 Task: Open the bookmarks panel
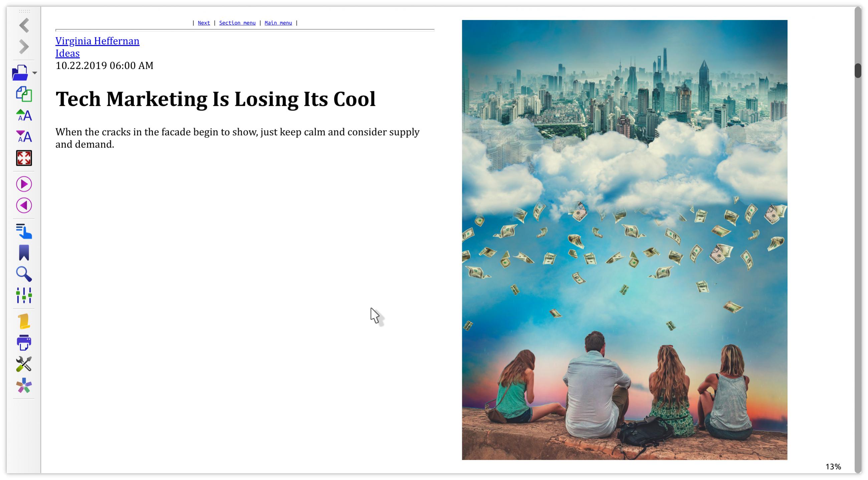[24, 253]
